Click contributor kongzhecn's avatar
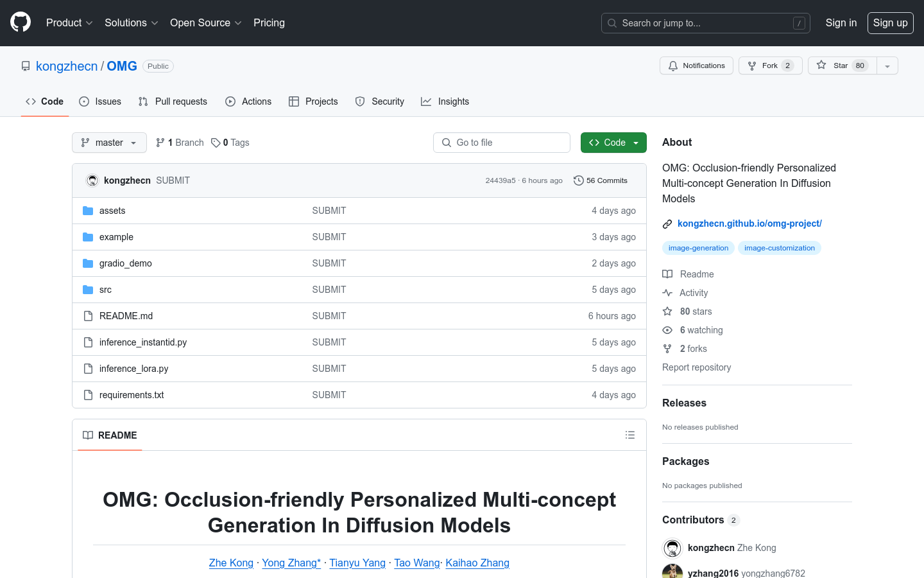Screen dimensions: 924x578 pos(672,548)
